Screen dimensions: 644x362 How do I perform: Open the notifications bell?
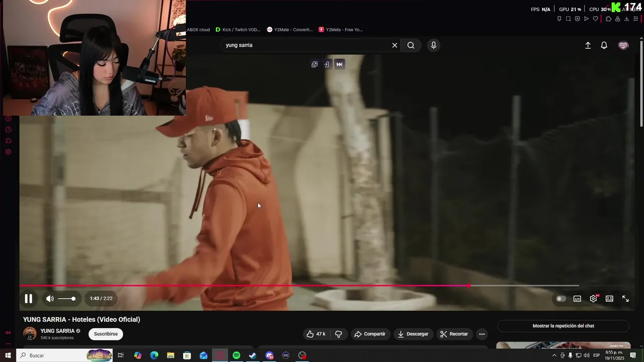coord(604,45)
